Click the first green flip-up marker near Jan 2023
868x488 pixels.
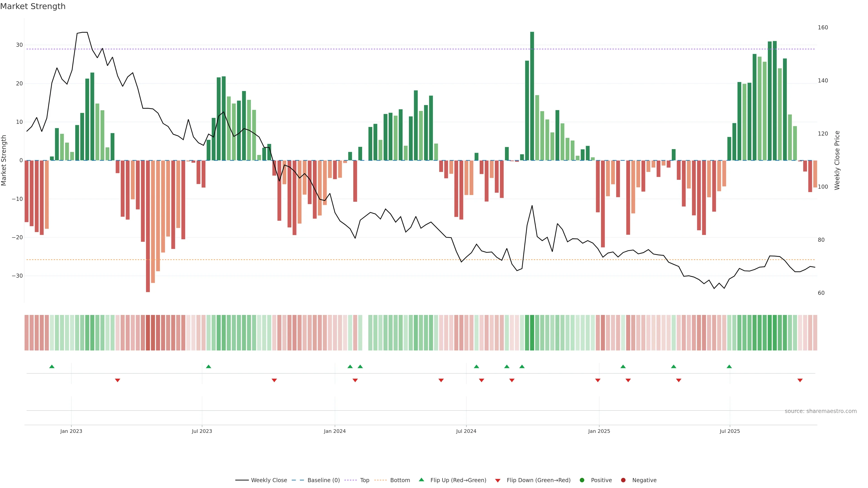(52, 366)
